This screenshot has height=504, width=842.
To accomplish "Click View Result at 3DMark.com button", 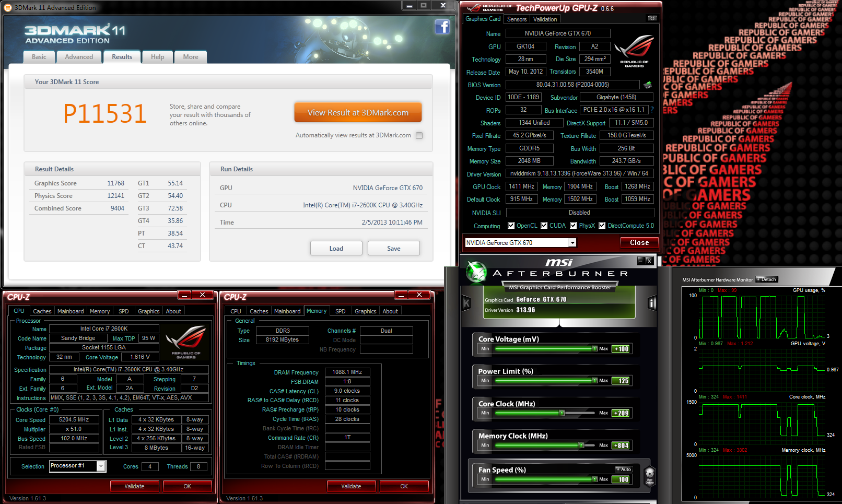I will pos(358,112).
